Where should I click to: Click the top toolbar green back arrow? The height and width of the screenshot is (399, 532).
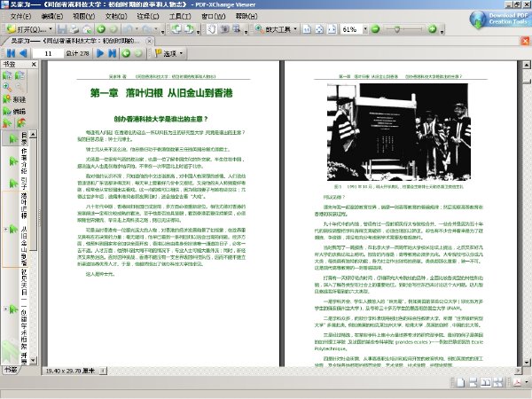coord(101,29)
